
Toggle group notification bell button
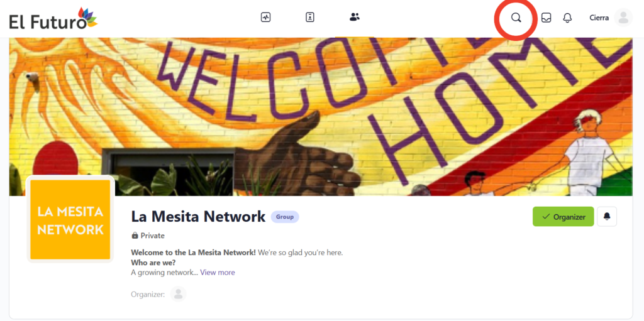point(607,217)
